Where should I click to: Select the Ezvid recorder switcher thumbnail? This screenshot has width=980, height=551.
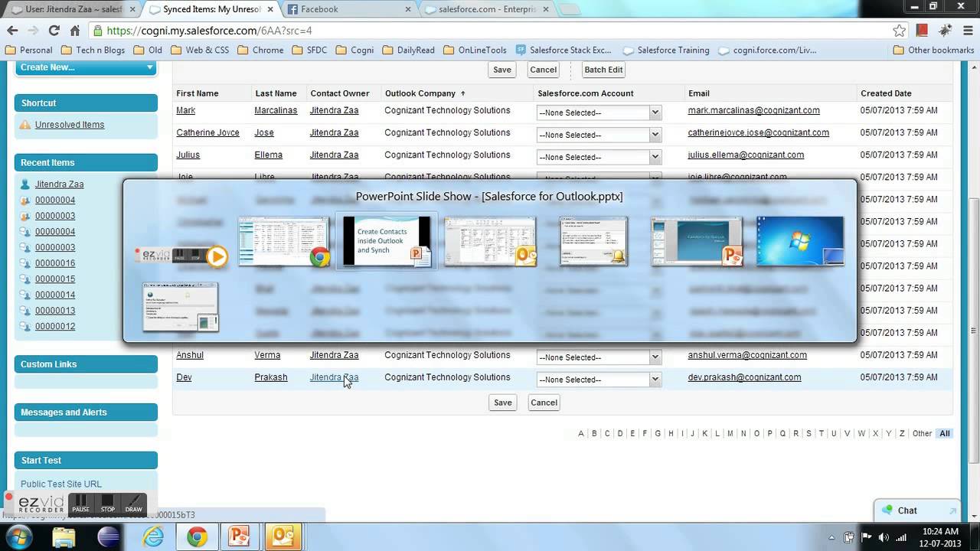pos(181,256)
